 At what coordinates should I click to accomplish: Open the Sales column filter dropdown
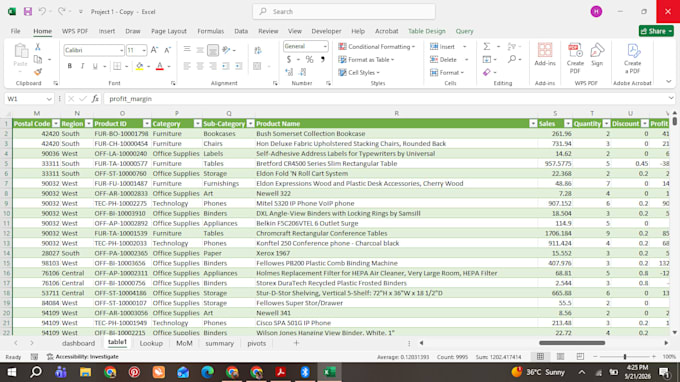[568, 124]
